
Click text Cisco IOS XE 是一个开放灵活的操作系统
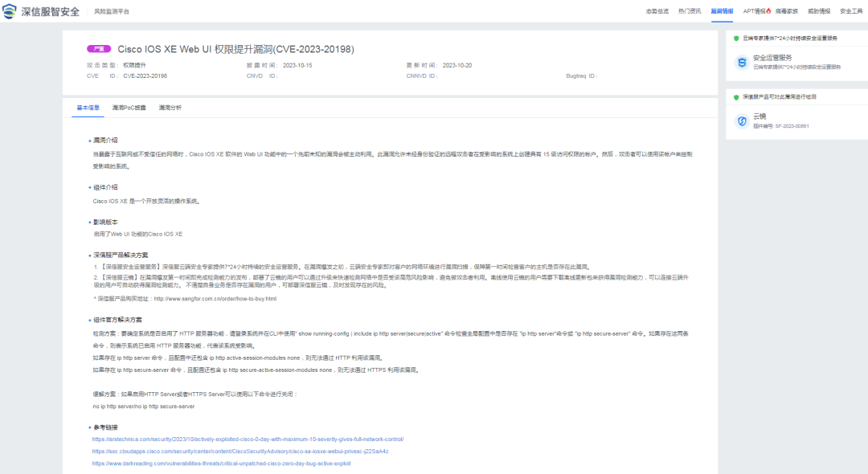[x=146, y=202]
